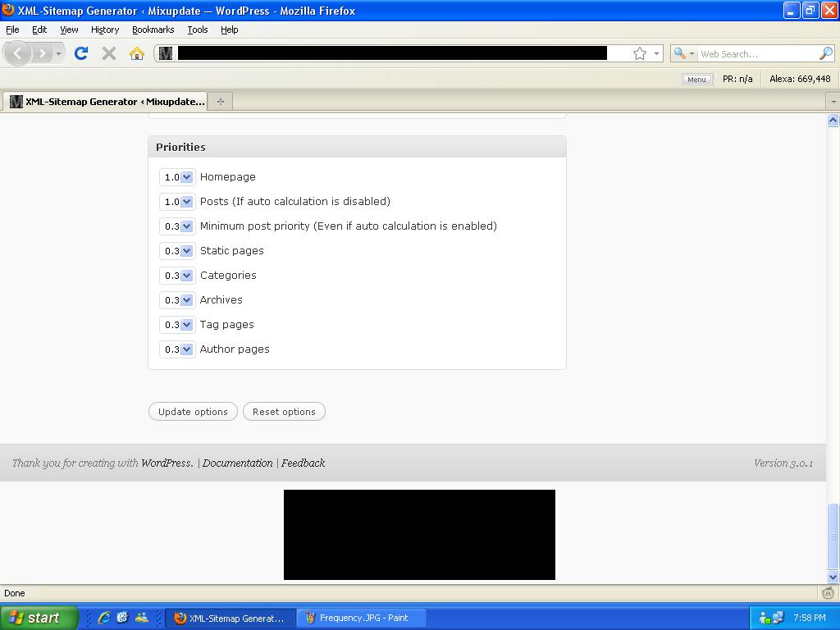The image size is (840, 630).
Task: Click the toolbar Menu button
Action: click(696, 80)
